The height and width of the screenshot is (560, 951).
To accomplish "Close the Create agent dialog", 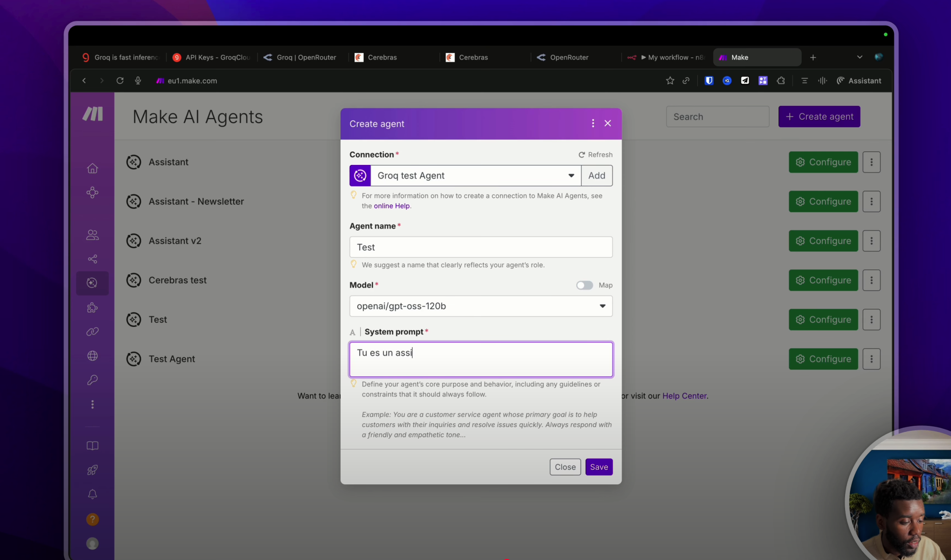I will click(608, 124).
